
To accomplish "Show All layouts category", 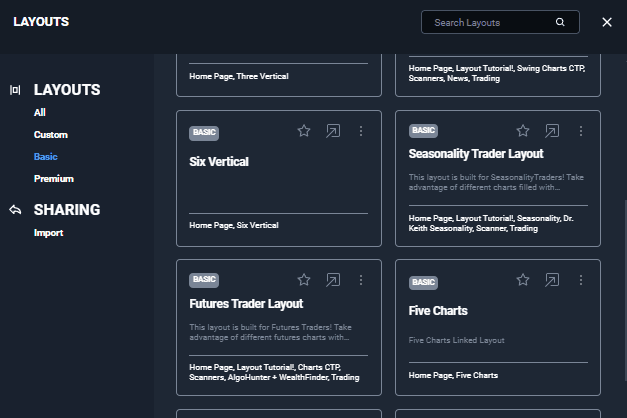I will (40, 112).
